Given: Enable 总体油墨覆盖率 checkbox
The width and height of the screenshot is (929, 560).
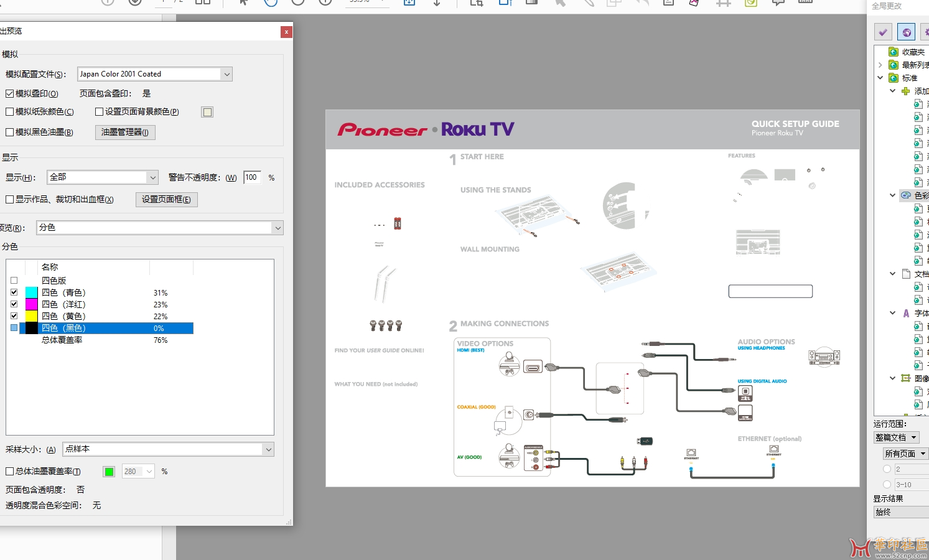Looking at the screenshot, I should coord(10,472).
